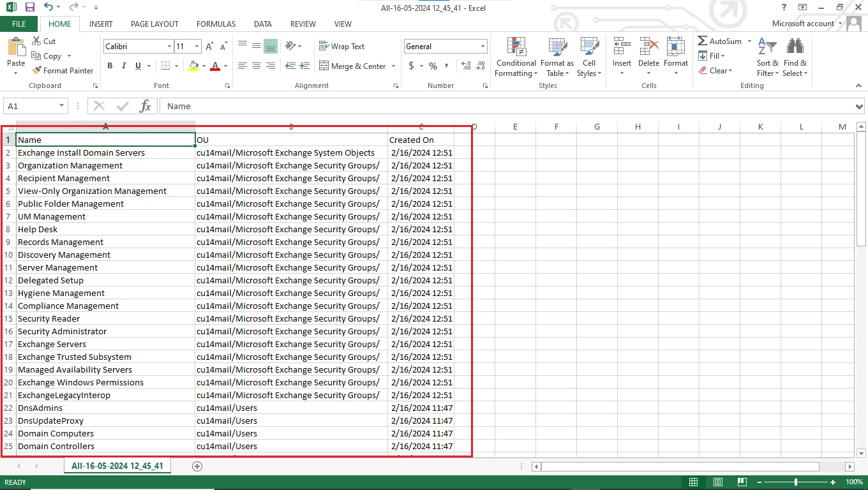The width and height of the screenshot is (868, 490).
Task: Open Sort & Filter menu
Action: (768, 57)
